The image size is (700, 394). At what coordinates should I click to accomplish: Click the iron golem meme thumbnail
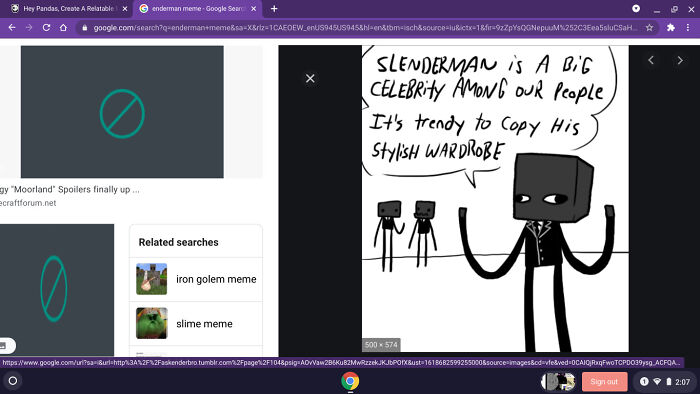click(x=151, y=279)
